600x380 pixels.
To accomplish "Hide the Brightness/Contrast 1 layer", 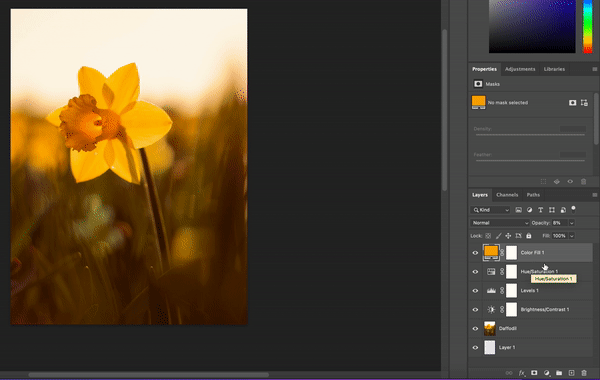I will 475,310.
